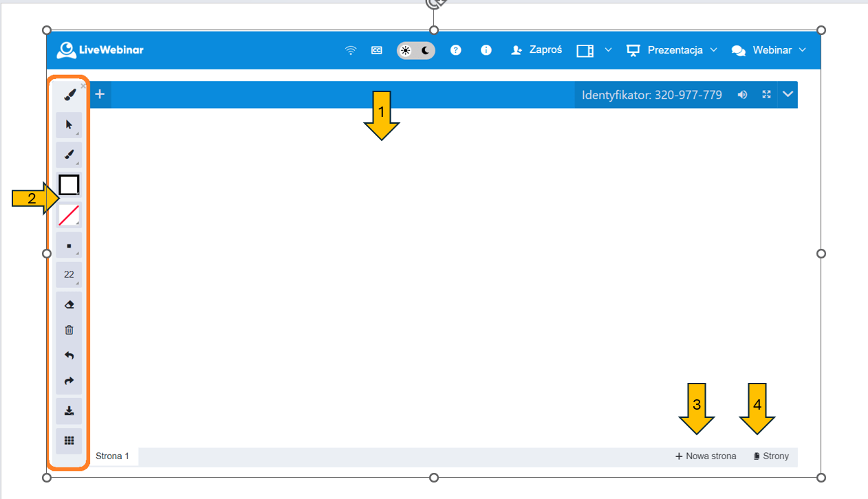Undo the last whiteboard action
Image resolution: width=868 pixels, height=499 pixels.
click(x=69, y=355)
